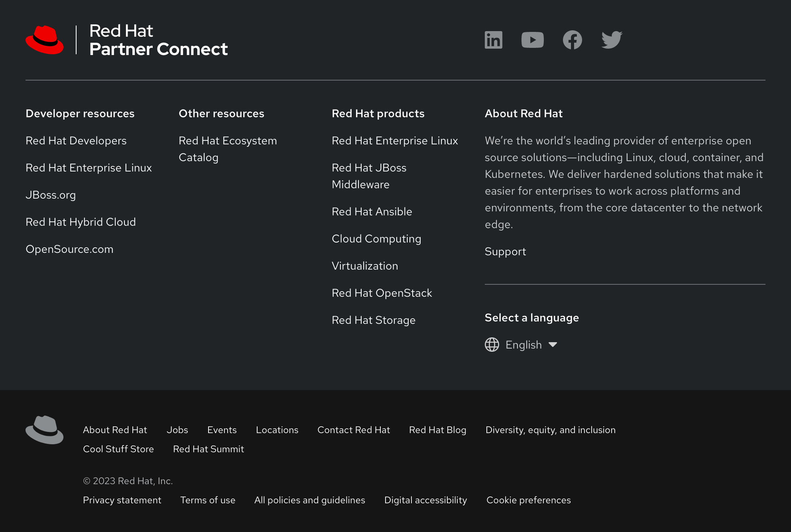Open Red Hat's Twitter profile

pyautogui.click(x=611, y=39)
